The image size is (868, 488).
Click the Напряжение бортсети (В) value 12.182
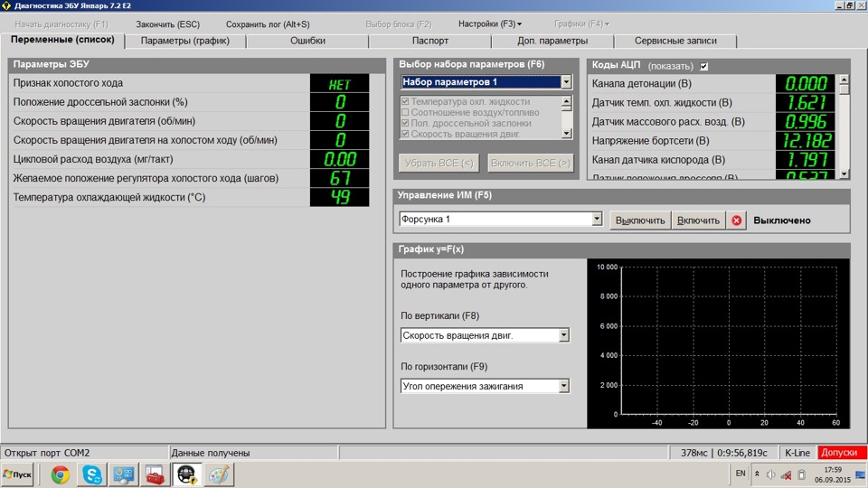tap(807, 141)
